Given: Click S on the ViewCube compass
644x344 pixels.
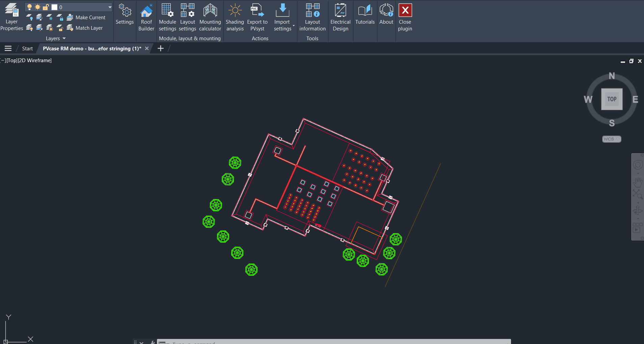Looking at the screenshot, I should [612, 123].
